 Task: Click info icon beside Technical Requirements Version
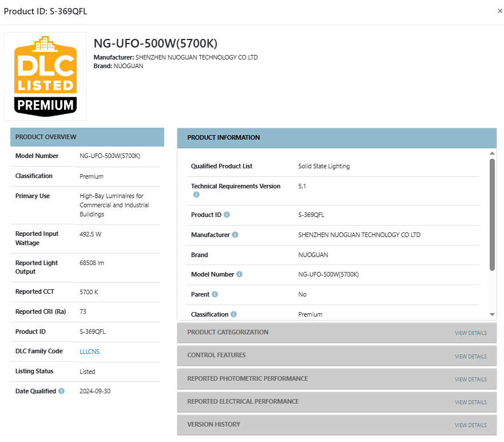[x=196, y=195]
